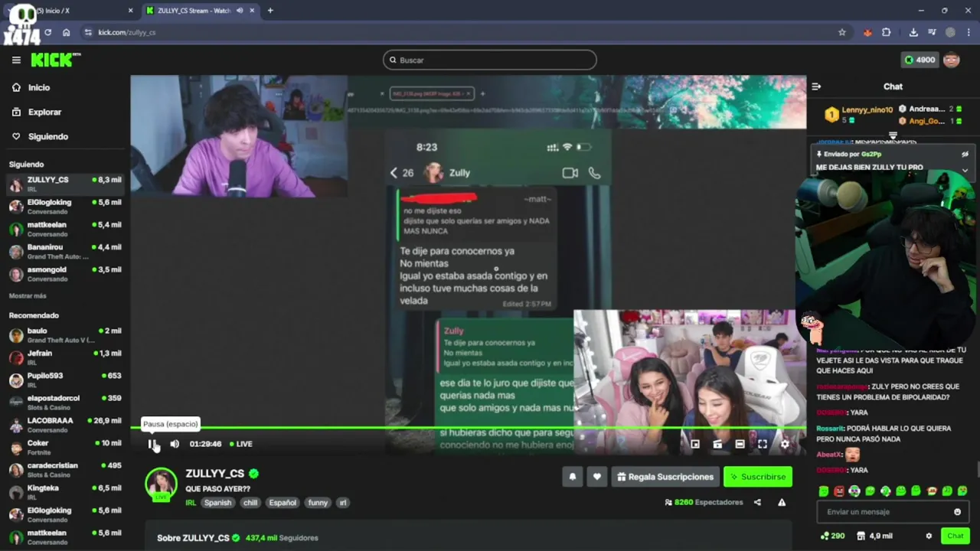Viewport: 980px width, 551px height.
Task: Collapse the gifters leaderboard handle
Action: tap(893, 135)
